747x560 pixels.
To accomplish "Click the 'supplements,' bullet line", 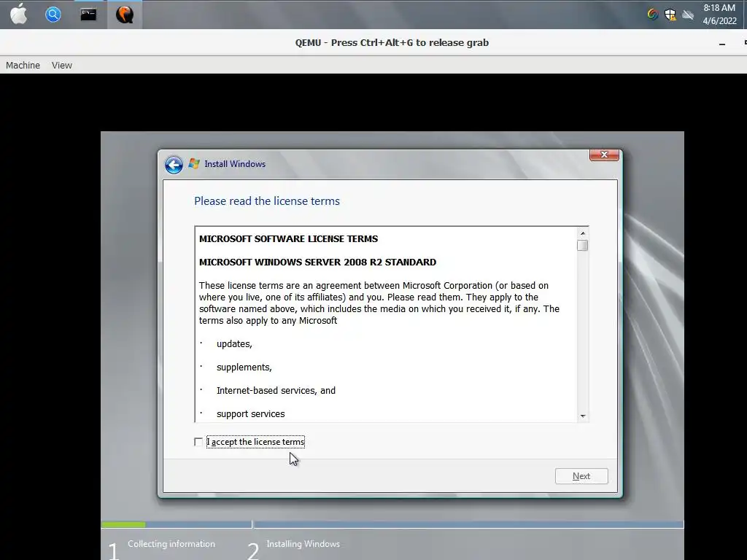I will (244, 367).
